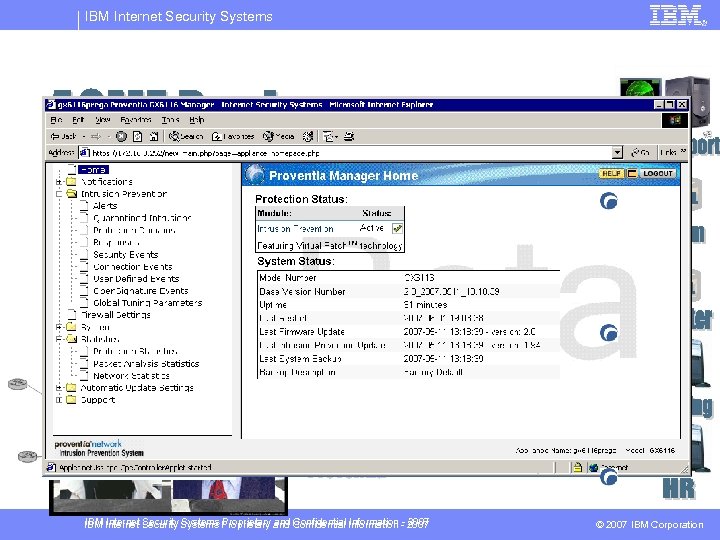This screenshot has width=720, height=540.
Task: Click the HELP button in the header
Action: pyautogui.click(x=611, y=174)
